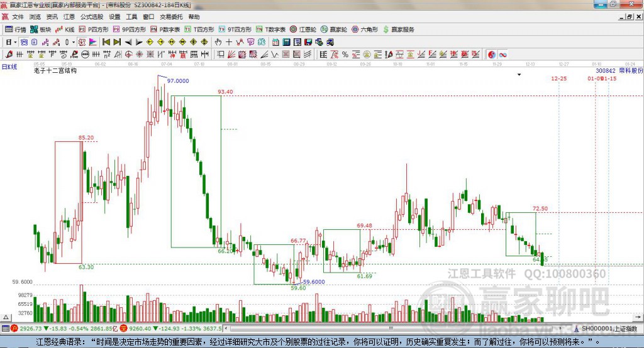Jump to first bar icon
Screen dimensions: 644x348
106,42
